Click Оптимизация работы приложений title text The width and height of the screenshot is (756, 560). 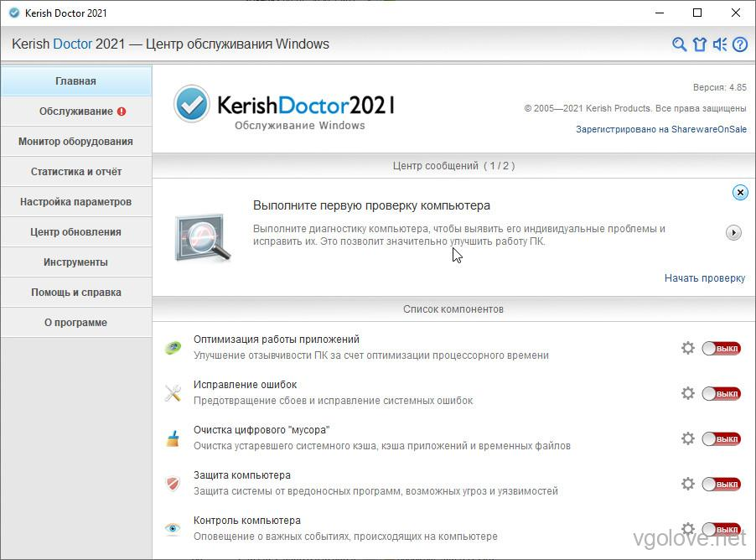(277, 340)
